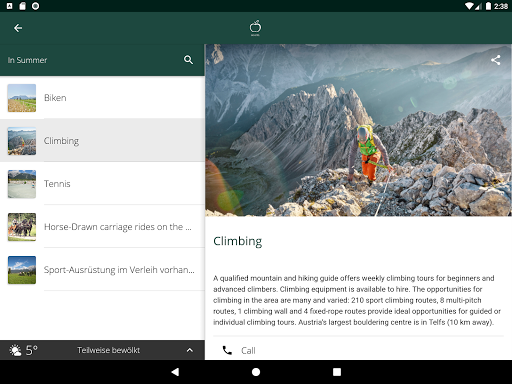The image size is (512, 384).
Task: Tap the hotel logo in header
Action: click(x=255, y=28)
